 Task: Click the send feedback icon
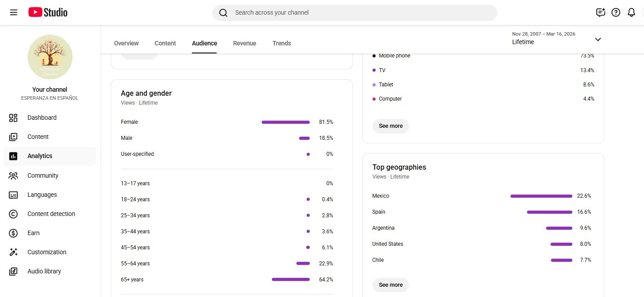601,12
